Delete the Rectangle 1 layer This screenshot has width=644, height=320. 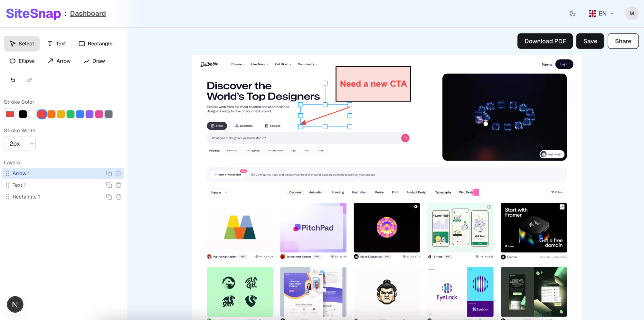click(118, 197)
